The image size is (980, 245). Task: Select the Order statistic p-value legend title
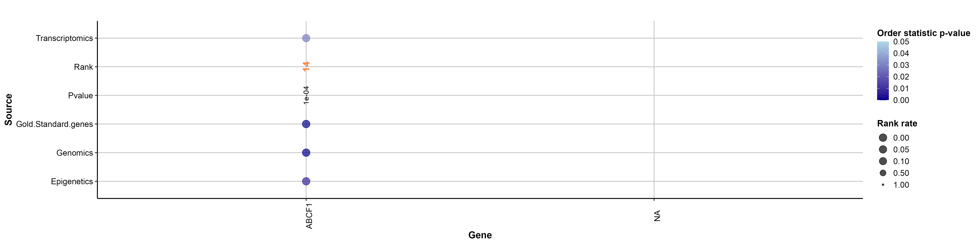[x=923, y=33]
